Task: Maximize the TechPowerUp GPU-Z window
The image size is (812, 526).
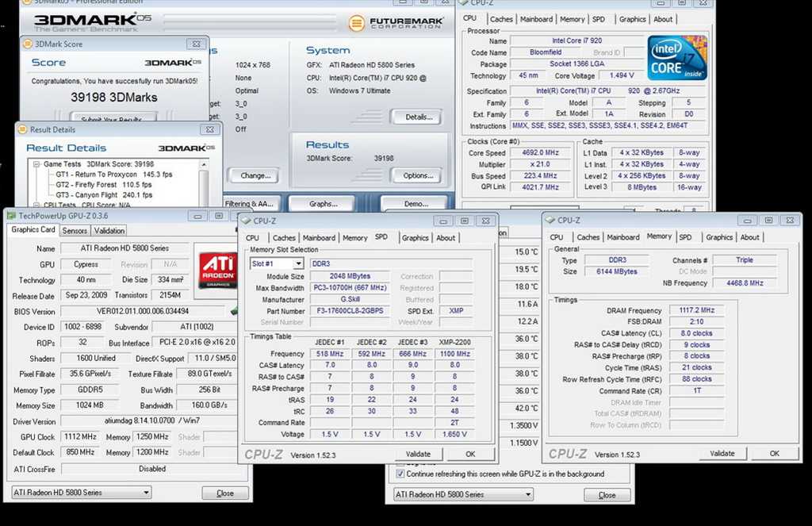Action: coord(219,216)
